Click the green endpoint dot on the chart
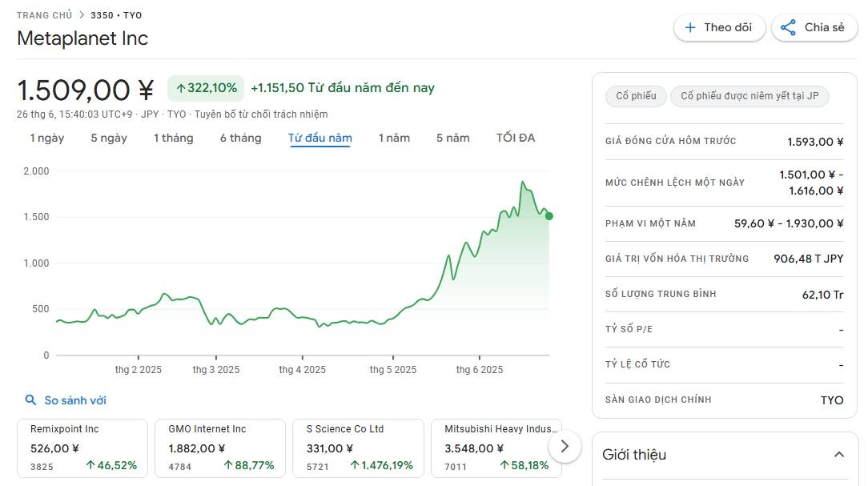 549,216
